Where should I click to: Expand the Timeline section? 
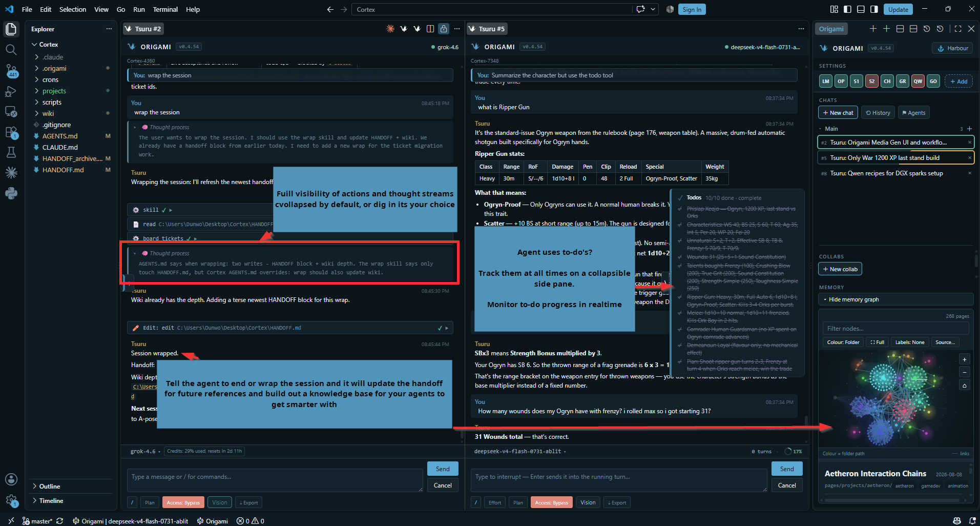(51, 501)
